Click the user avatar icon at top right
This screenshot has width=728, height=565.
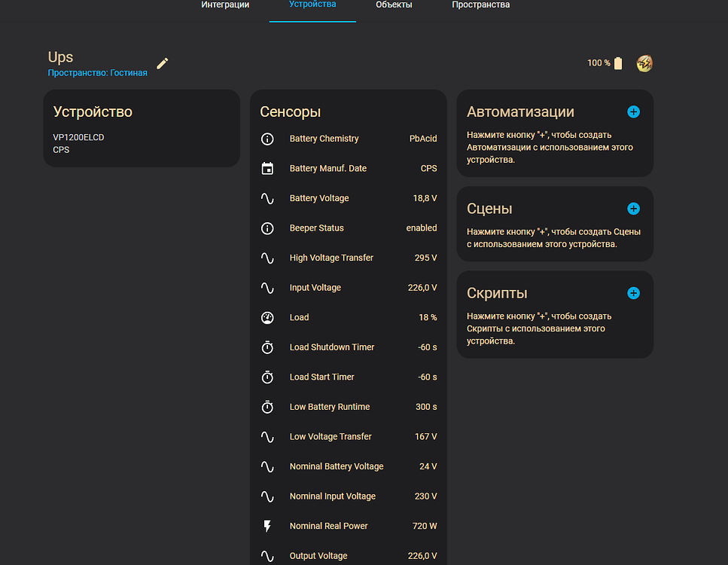[x=644, y=63]
